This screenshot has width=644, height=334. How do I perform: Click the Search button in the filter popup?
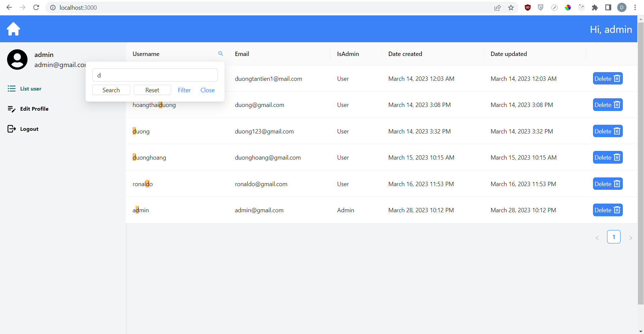(111, 90)
